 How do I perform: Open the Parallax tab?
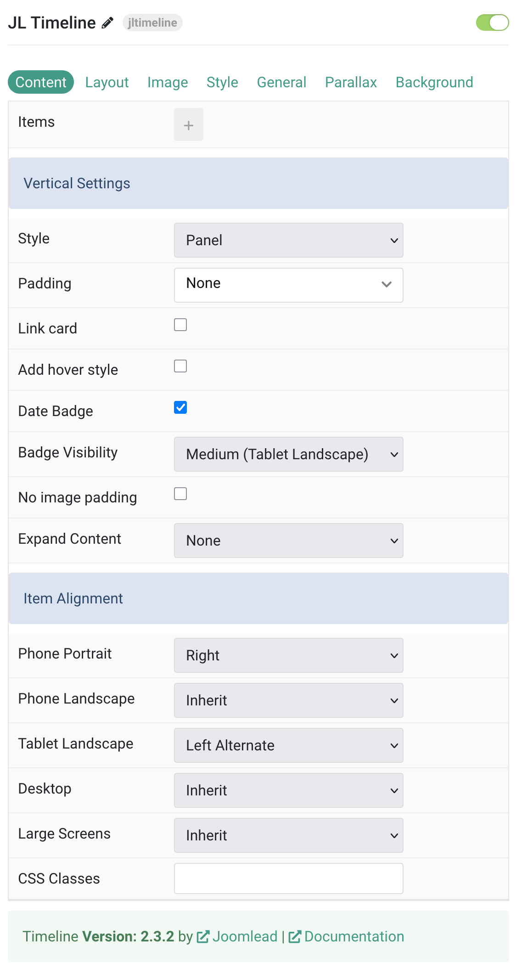pyautogui.click(x=351, y=82)
